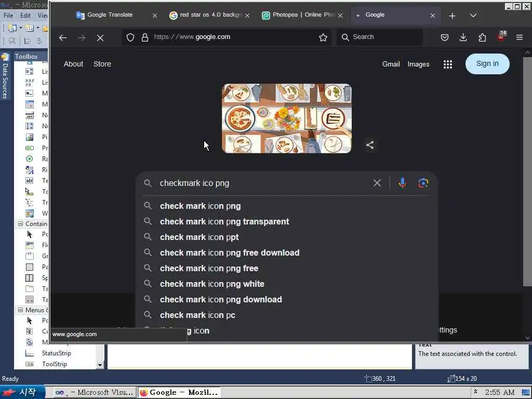Open Edit menu in Visual Studio
Viewport: 532px width, 399px height.
click(25, 15)
